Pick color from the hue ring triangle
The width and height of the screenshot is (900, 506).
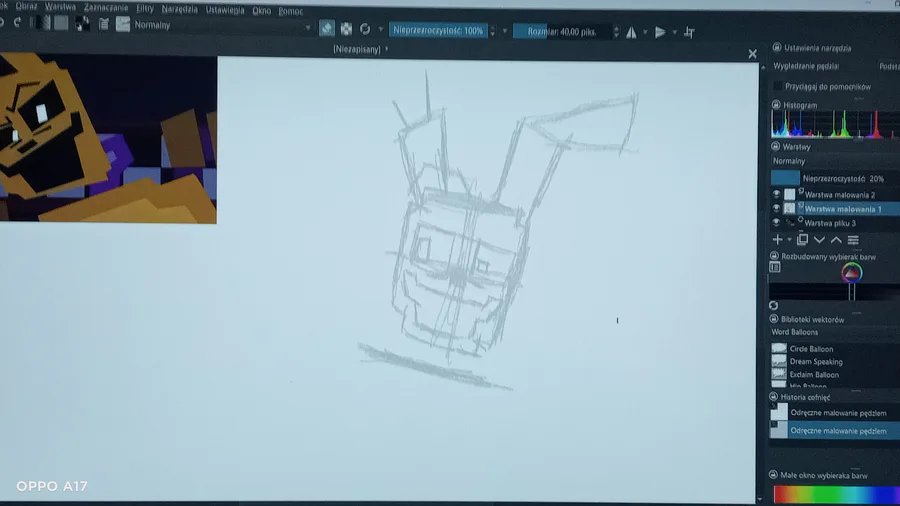coord(852,273)
